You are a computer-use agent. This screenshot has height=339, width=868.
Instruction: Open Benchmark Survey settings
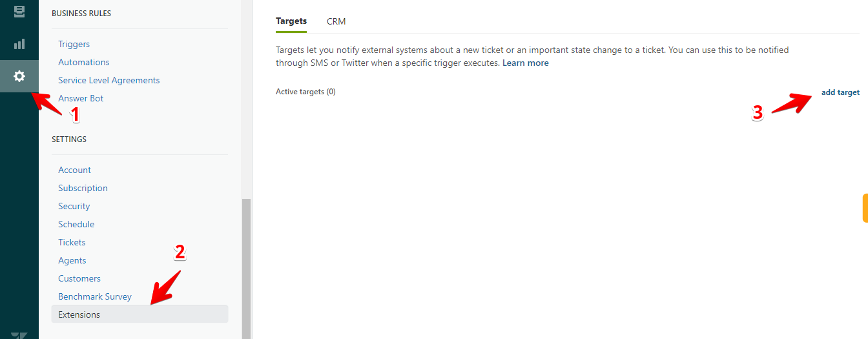coord(95,296)
